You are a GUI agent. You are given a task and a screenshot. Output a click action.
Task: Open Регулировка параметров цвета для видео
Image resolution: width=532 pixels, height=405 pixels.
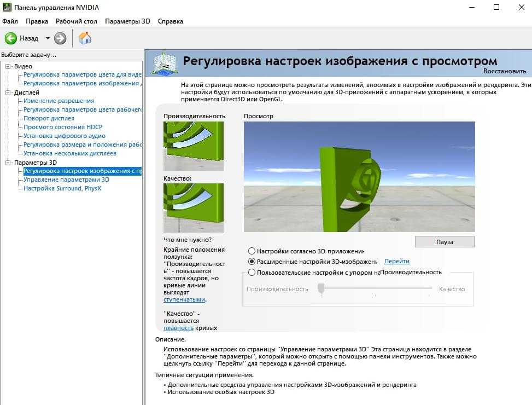coord(82,74)
